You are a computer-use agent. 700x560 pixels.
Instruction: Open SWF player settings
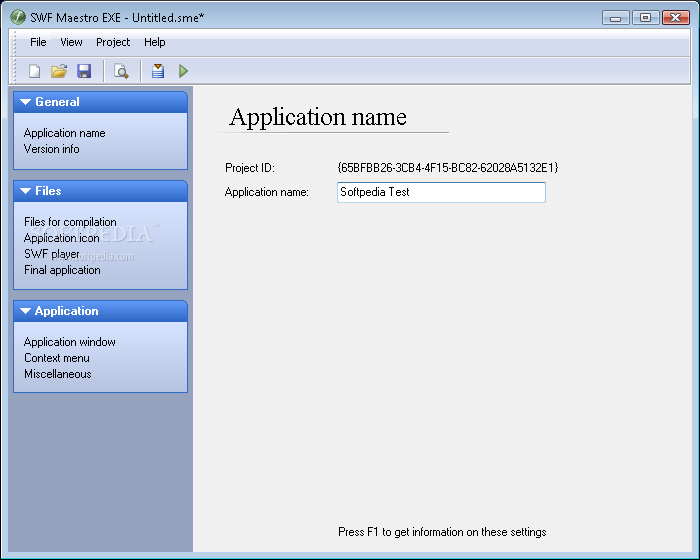click(52, 254)
